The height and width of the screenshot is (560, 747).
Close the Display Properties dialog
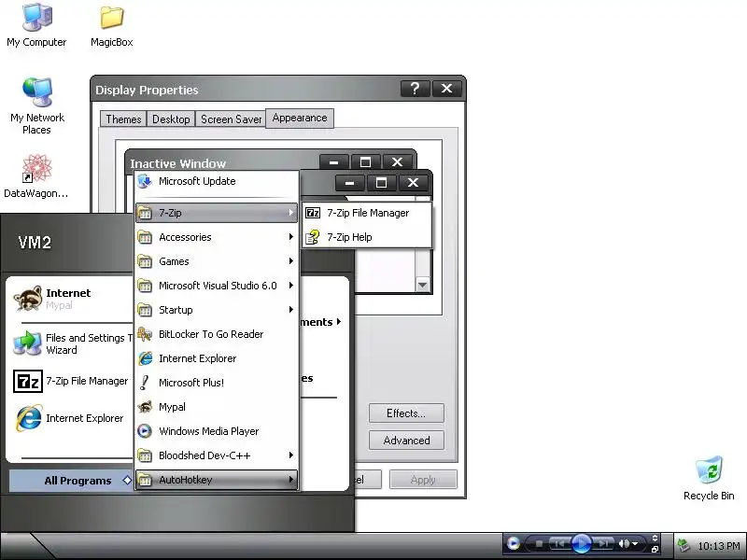[x=447, y=89]
